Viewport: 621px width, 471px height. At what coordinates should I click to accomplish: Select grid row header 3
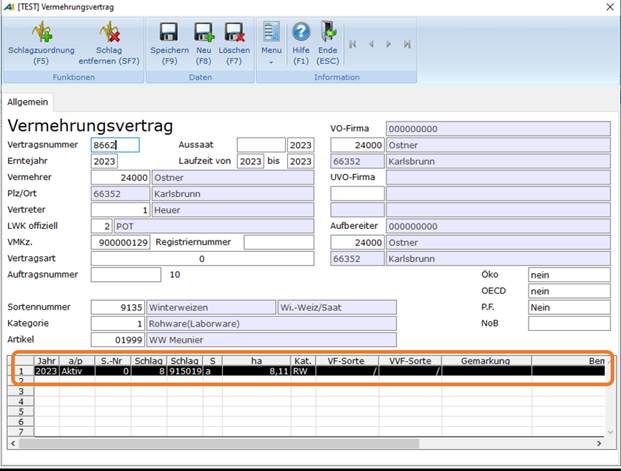click(21, 391)
